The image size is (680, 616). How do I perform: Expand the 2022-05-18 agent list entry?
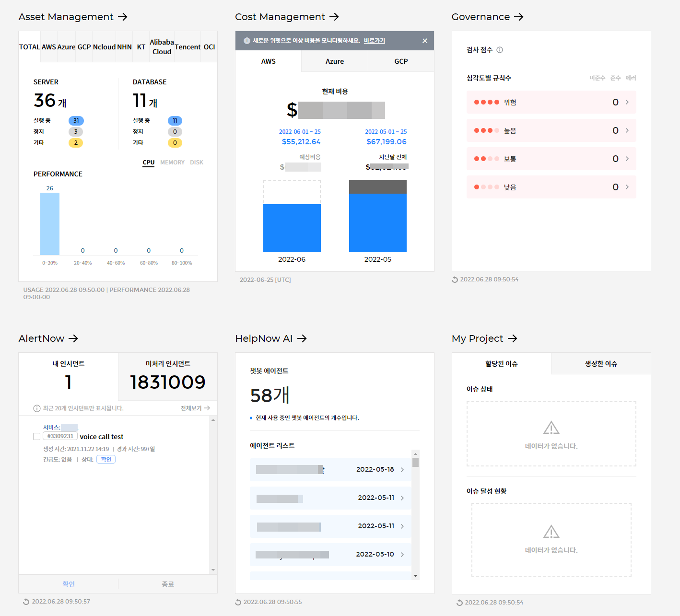(402, 470)
